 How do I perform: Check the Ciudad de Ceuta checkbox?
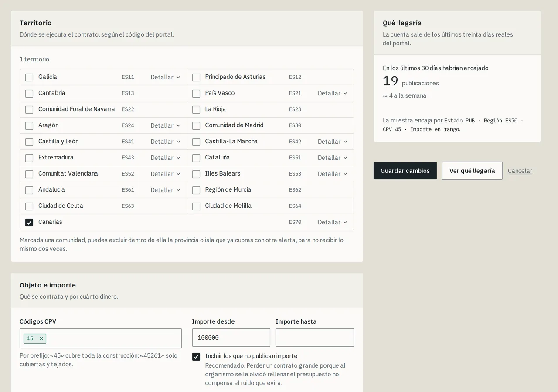click(x=29, y=206)
